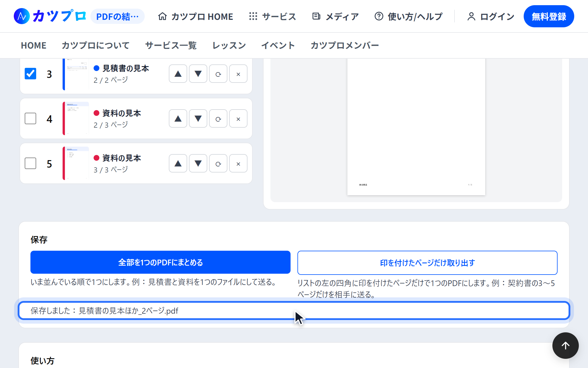Remove row 5 page from list

pos(238,163)
